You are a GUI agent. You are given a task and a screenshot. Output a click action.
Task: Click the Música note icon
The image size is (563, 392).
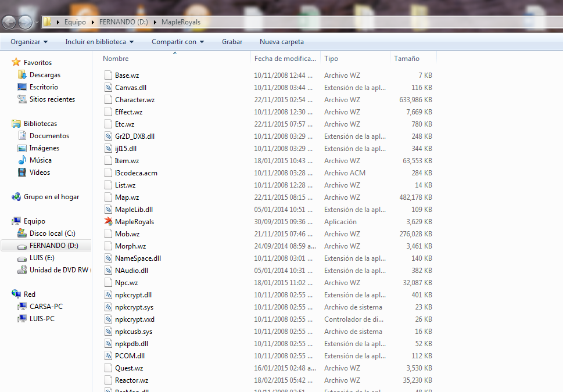pyautogui.click(x=22, y=160)
